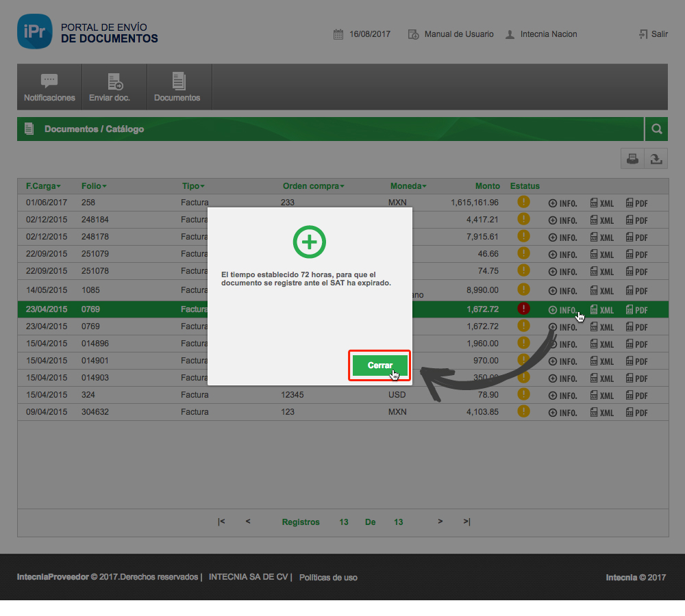
Task: Click the red status icon on highlighted row
Action: pyautogui.click(x=524, y=309)
